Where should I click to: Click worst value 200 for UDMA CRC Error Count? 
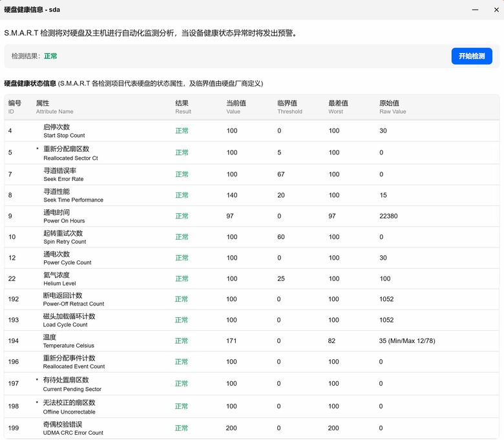click(333, 428)
